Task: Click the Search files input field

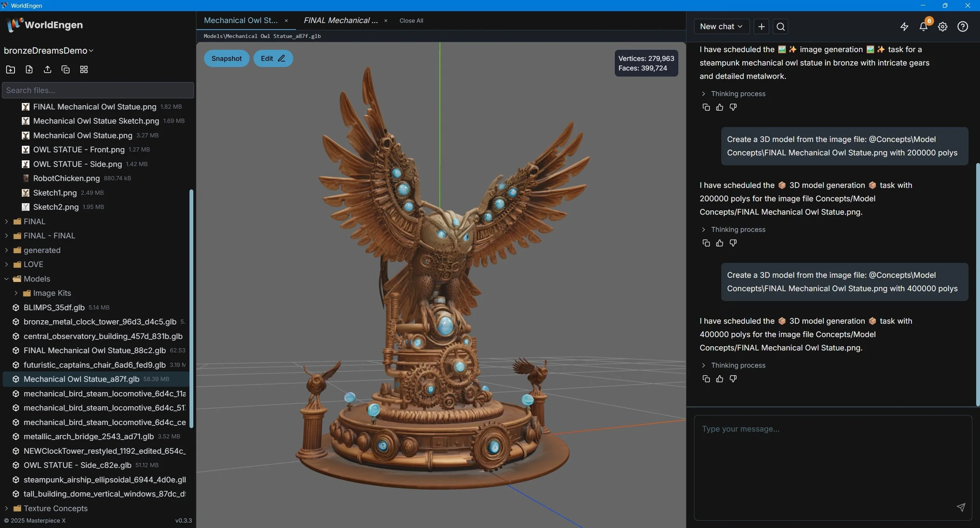Action: point(98,90)
